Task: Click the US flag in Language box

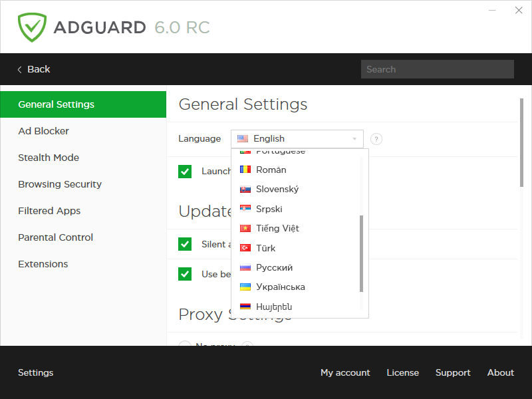Action: pos(242,138)
